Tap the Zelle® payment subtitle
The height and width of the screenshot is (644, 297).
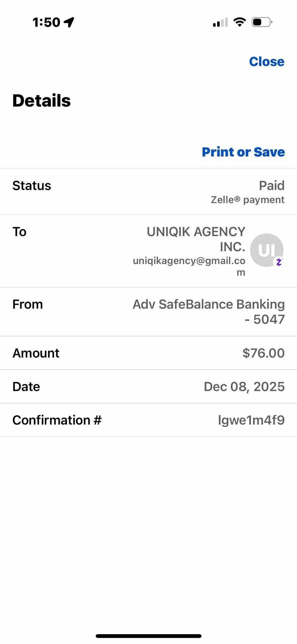point(247,200)
